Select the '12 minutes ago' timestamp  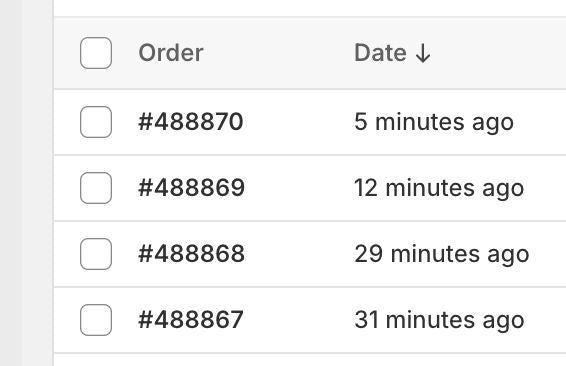click(x=439, y=188)
